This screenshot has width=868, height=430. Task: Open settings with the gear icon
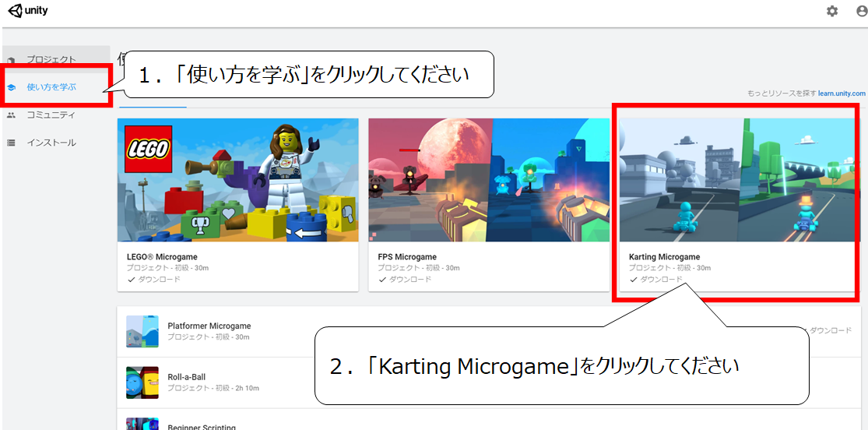click(832, 11)
